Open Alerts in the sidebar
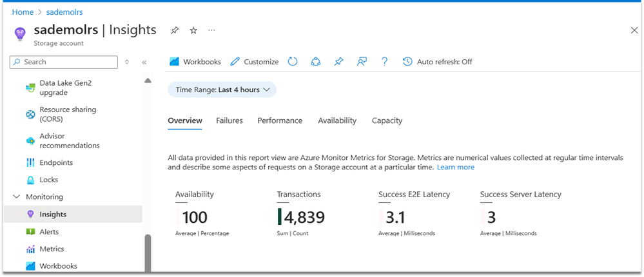644x277 pixels. (x=73, y=232)
